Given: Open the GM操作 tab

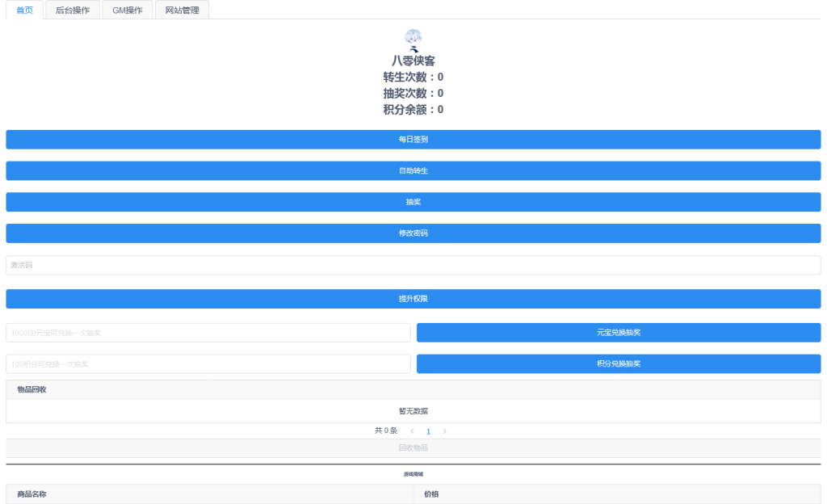Looking at the screenshot, I should coord(126,10).
